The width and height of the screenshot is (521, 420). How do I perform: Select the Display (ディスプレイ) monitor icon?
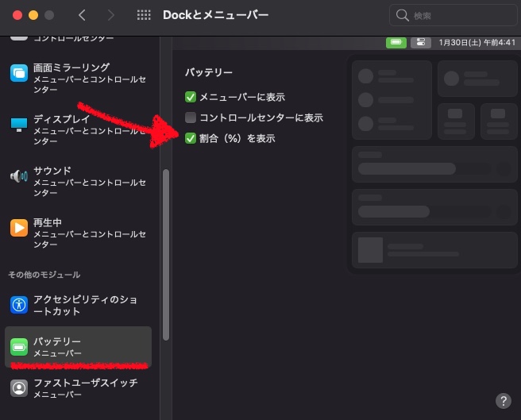19,125
